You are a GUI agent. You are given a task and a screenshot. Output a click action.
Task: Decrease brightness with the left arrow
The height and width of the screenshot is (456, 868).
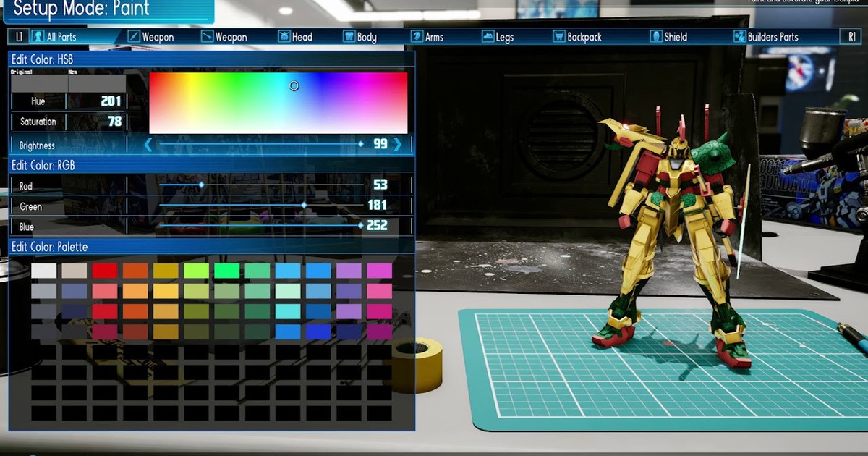click(x=148, y=145)
